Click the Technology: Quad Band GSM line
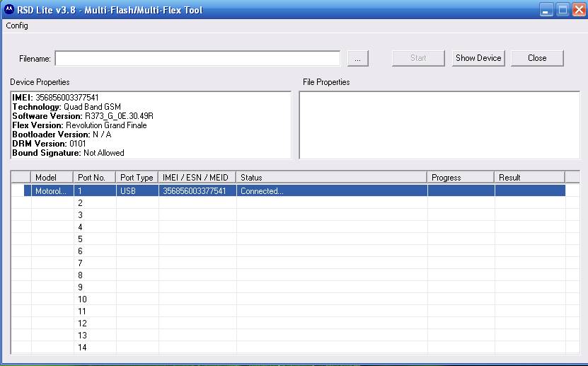 67,107
